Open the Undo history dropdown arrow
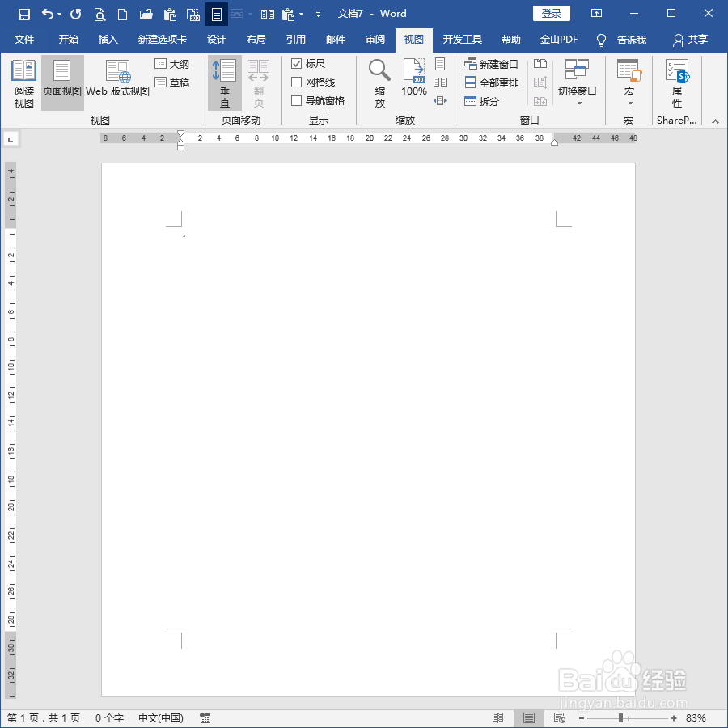The height and width of the screenshot is (728, 728). tap(59, 15)
